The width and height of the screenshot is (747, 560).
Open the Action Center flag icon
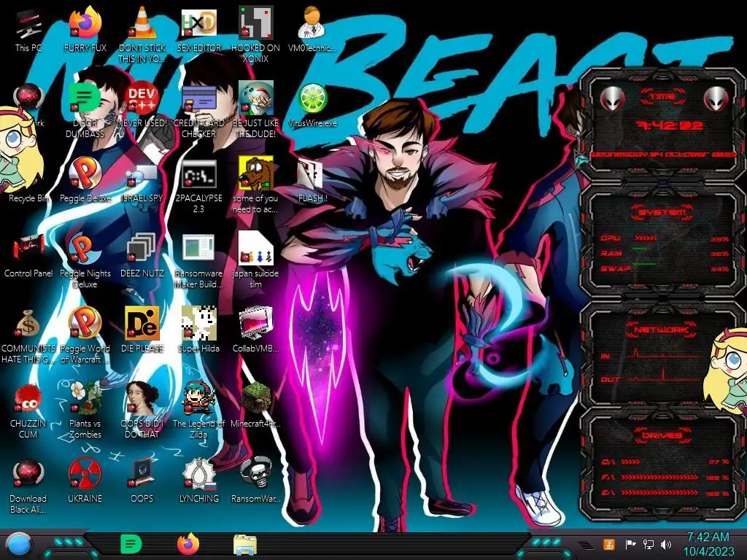(x=630, y=544)
